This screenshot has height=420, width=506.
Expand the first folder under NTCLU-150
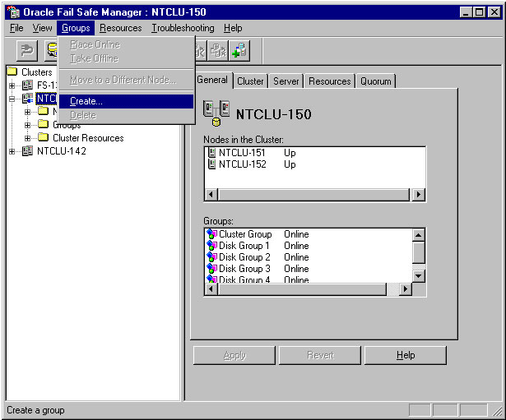(x=27, y=112)
